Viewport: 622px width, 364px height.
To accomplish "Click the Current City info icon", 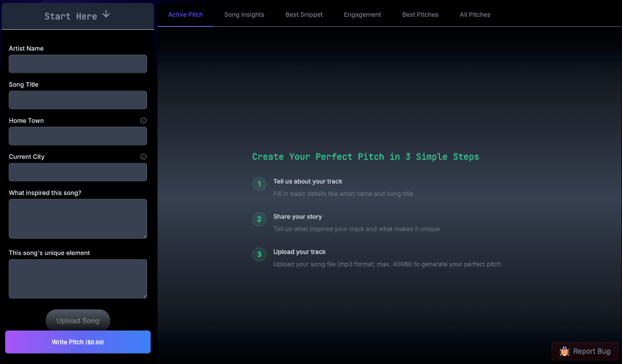I will tap(143, 157).
